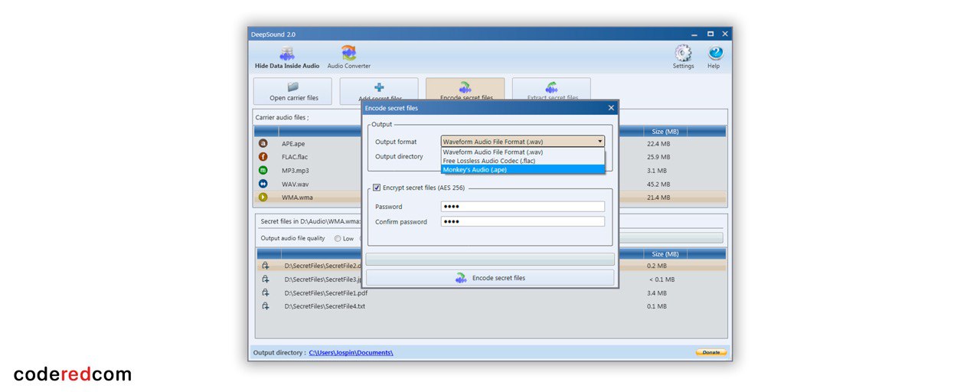Click the Password field
The width and height of the screenshot is (980, 392).
523,207
